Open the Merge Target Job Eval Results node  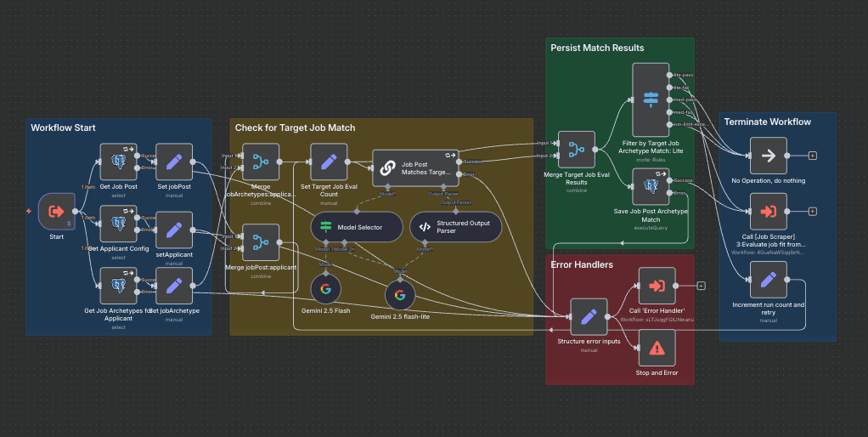point(577,150)
